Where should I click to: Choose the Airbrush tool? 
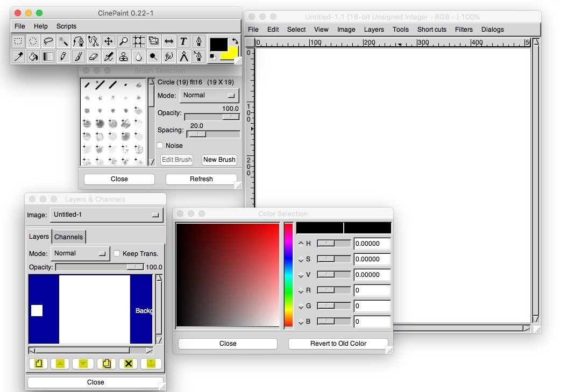[109, 56]
